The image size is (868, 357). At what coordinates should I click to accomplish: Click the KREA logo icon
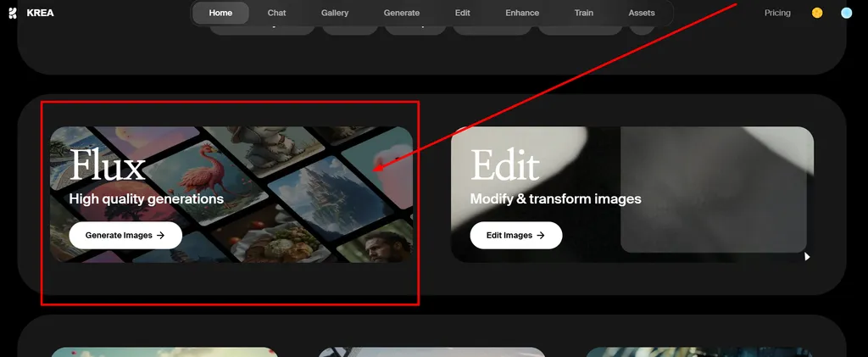coord(13,13)
